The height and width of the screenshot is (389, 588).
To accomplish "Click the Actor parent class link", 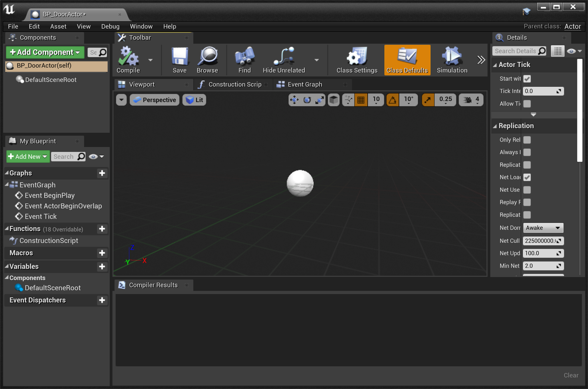I will coord(572,26).
